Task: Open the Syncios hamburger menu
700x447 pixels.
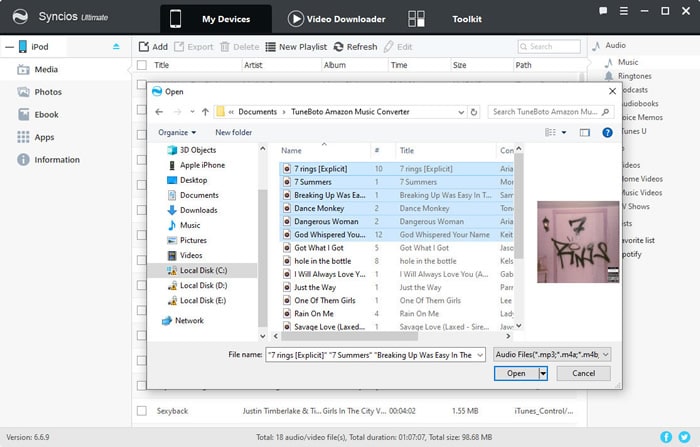Action: point(624,11)
